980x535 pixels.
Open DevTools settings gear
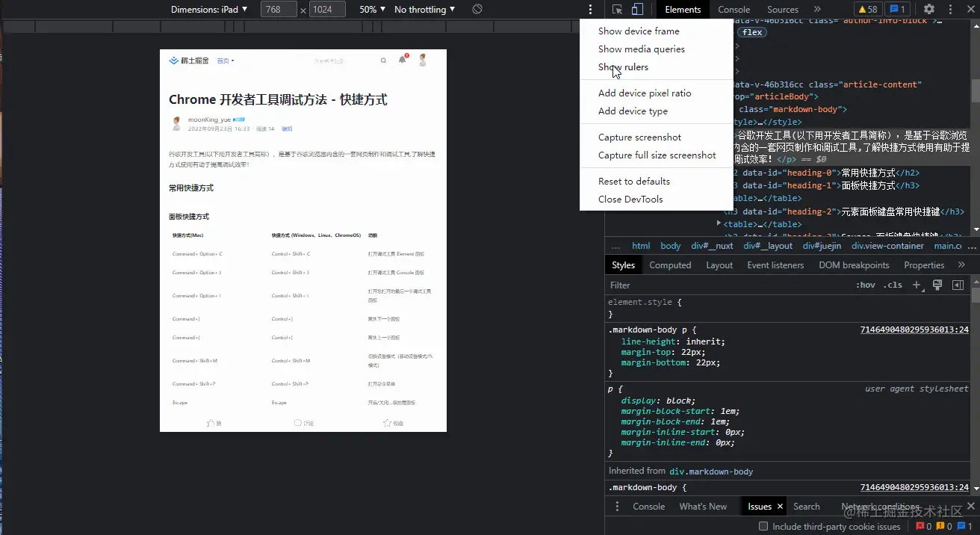(x=928, y=10)
